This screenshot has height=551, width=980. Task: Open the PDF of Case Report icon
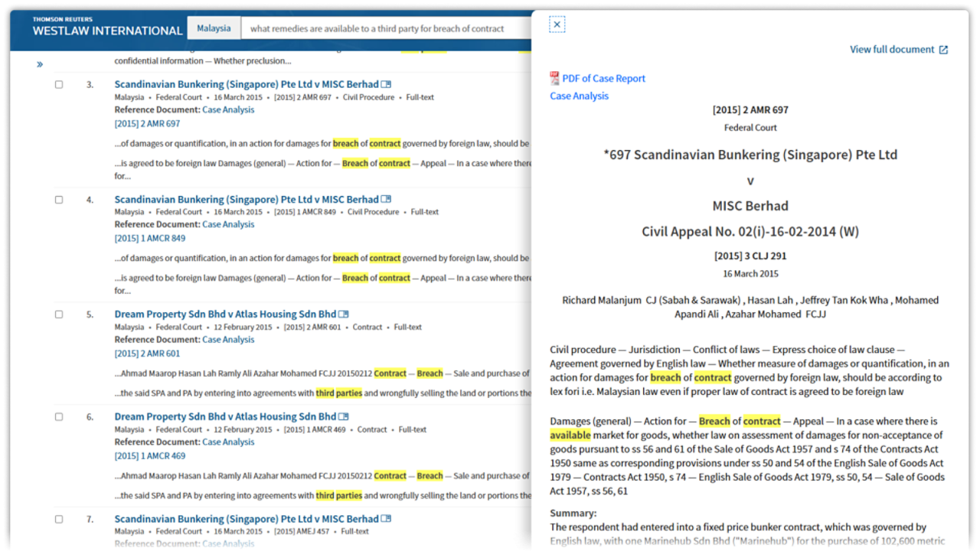[x=554, y=78]
